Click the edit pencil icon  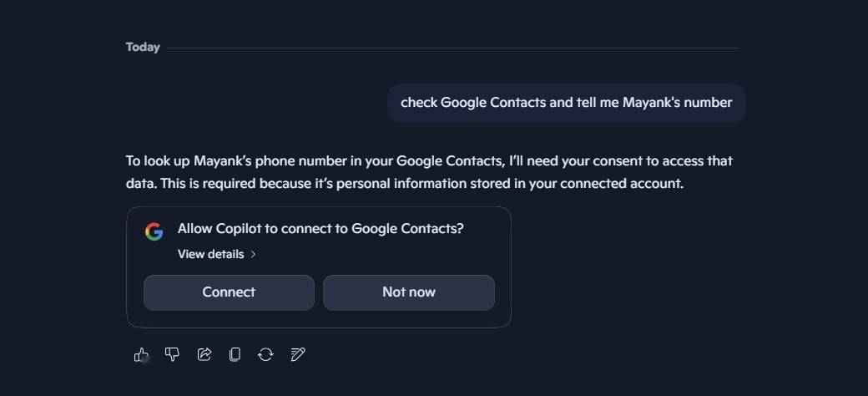point(297,354)
